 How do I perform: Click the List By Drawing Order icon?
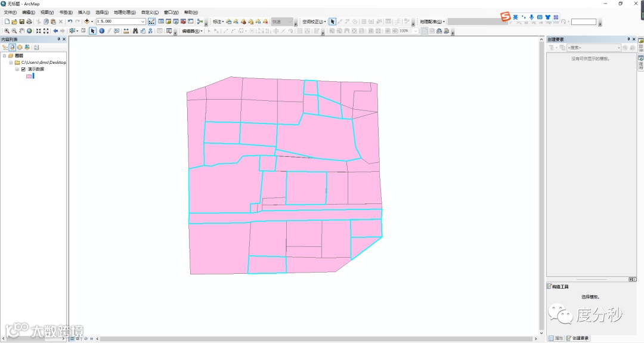tap(5, 47)
